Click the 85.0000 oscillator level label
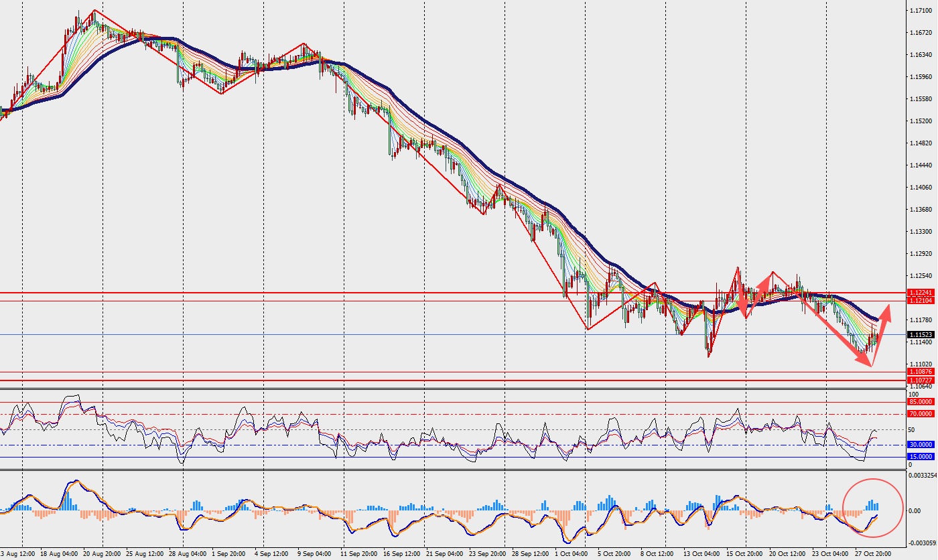 (x=921, y=401)
